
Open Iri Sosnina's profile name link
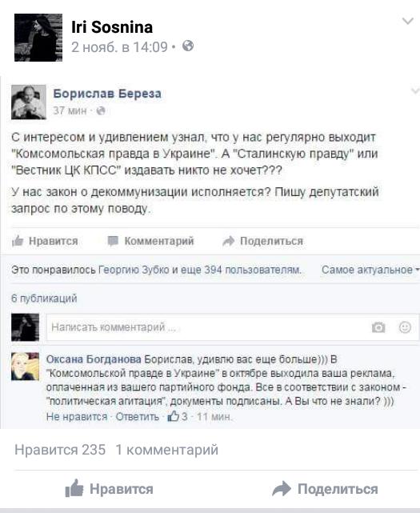[x=112, y=27]
